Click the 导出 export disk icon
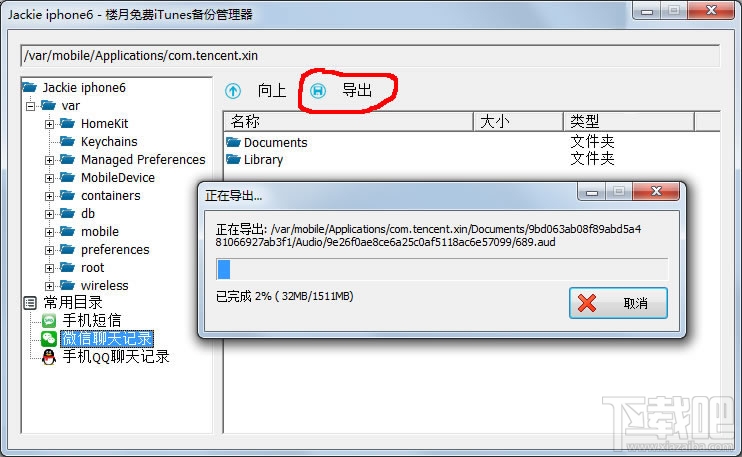The height and width of the screenshot is (457, 742). coord(318,90)
